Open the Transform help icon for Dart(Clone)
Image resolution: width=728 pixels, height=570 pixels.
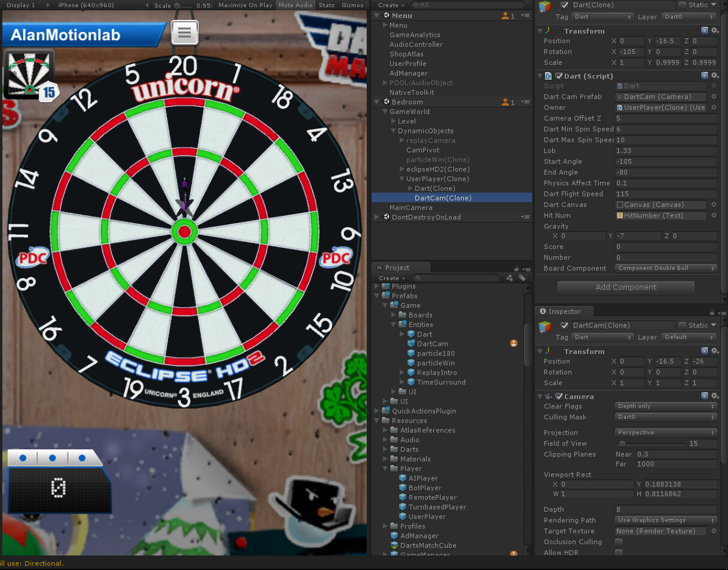(x=705, y=31)
